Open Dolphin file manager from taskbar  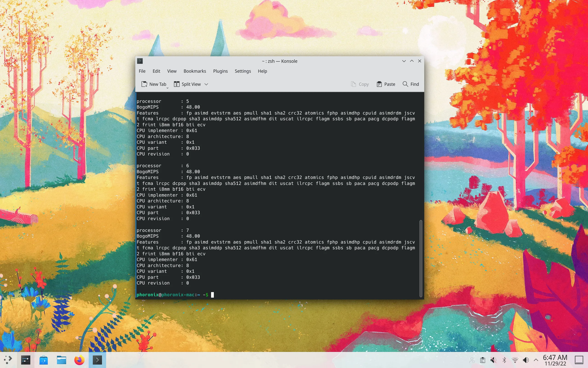click(x=62, y=360)
